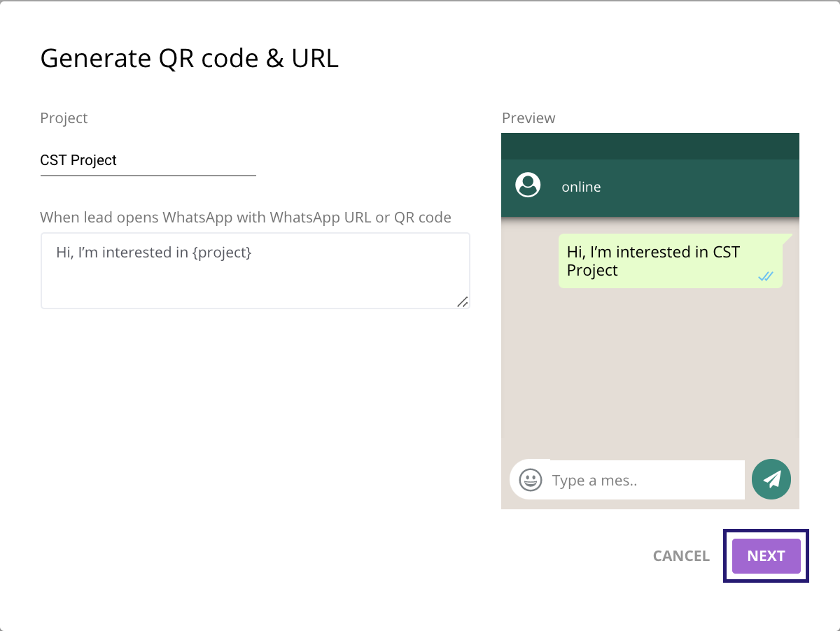Click the empty chat background in preview

pos(650,378)
